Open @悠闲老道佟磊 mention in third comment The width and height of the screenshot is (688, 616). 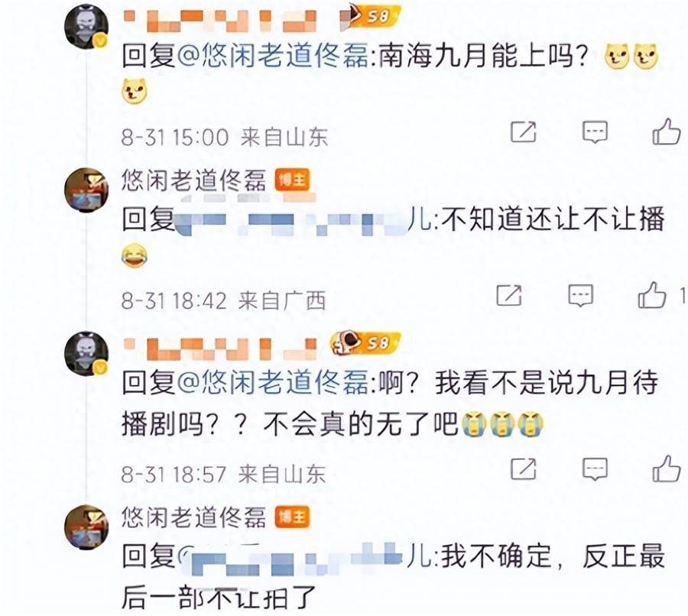(273, 382)
